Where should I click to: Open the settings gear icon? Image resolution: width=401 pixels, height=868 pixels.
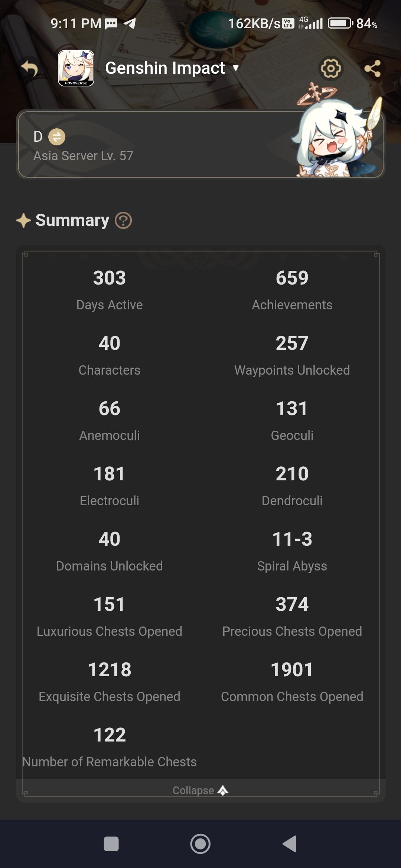(330, 69)
